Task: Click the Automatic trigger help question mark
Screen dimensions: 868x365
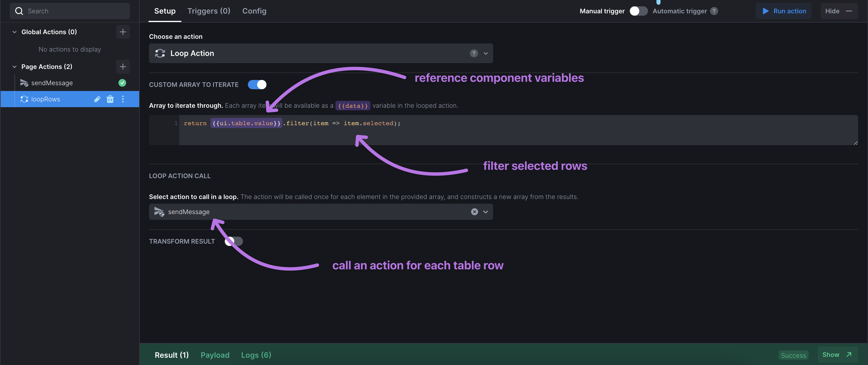Action: [x=714, y=11]
